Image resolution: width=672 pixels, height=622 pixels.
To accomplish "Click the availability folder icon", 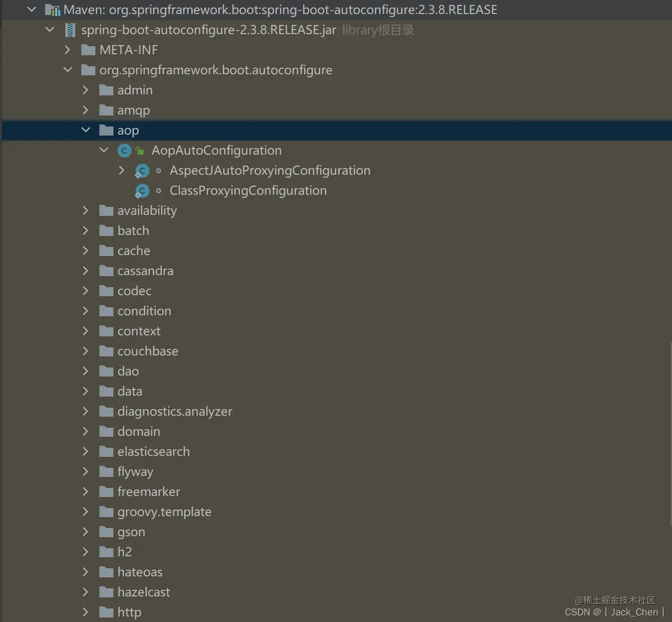I will 106,210.
